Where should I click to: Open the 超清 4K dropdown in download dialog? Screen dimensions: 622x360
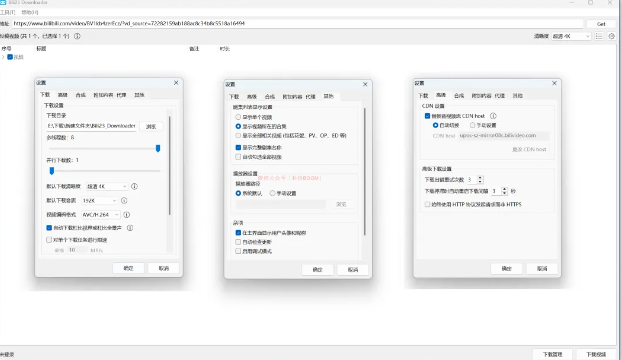pyautogui.click(x=107, y=186)
